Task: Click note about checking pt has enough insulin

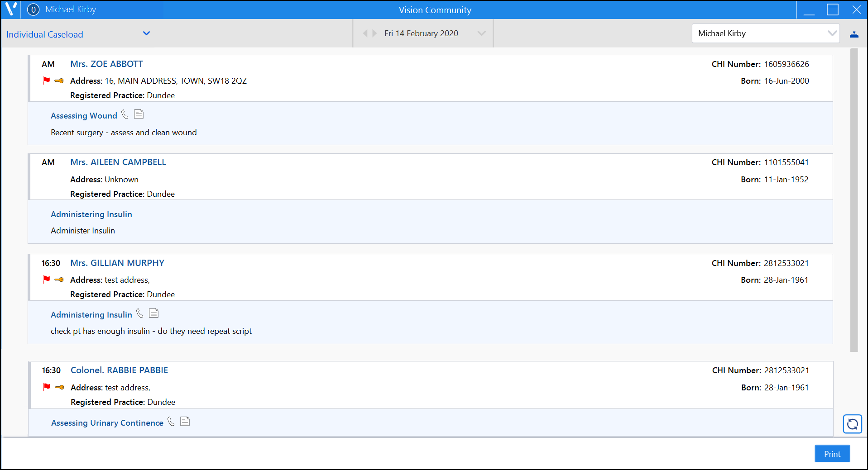Action: click(x=151, y=331)
